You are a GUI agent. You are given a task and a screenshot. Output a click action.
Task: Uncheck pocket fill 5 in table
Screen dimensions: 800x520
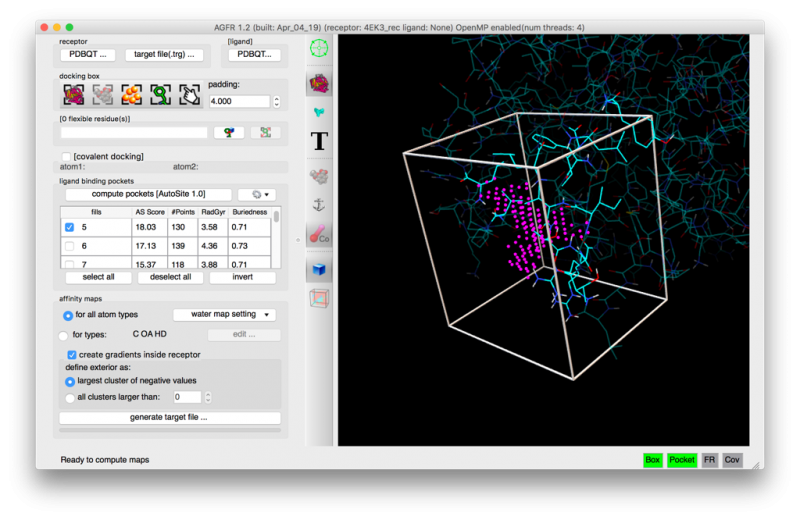point(69,228)
